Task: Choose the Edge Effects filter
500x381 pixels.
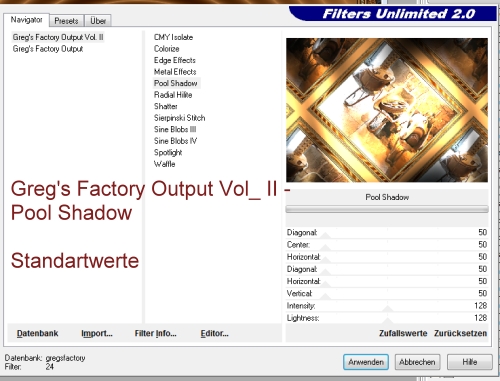Action: coord(175,60)
